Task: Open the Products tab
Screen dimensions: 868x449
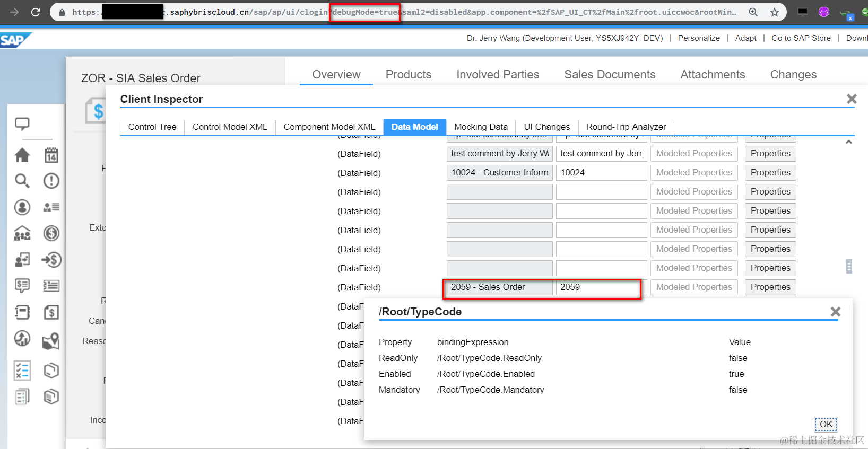Action: (409, 75)
